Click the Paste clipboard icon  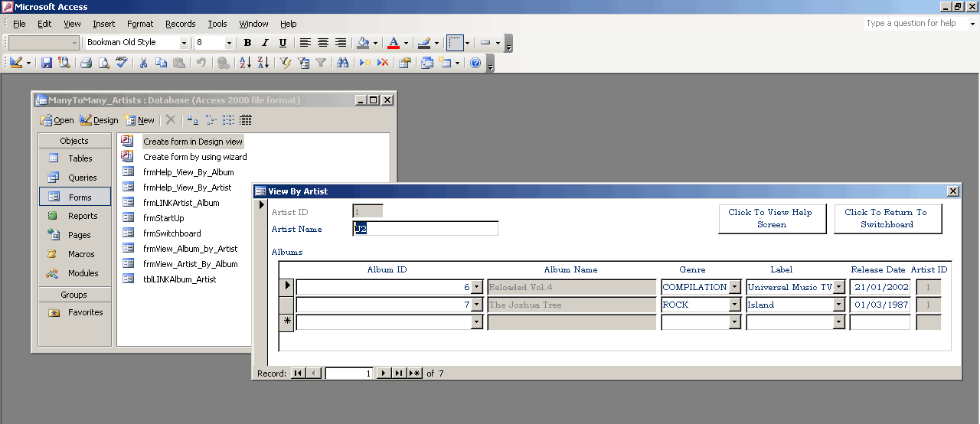[x=178, y=64]
